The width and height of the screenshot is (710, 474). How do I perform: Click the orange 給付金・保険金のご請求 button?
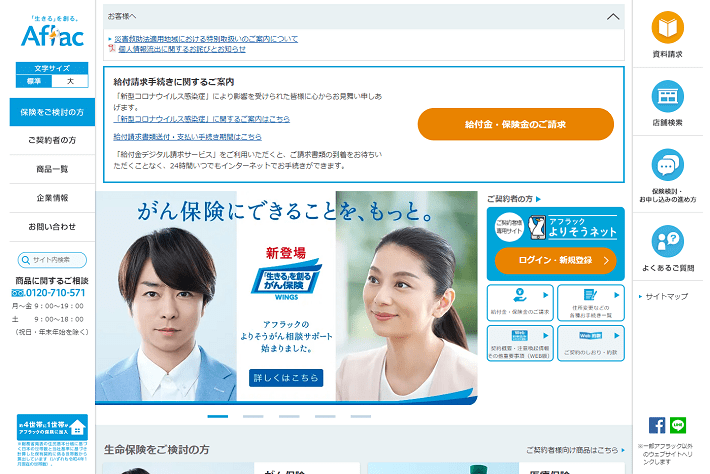pyautogui.click(x=516, y=124)
